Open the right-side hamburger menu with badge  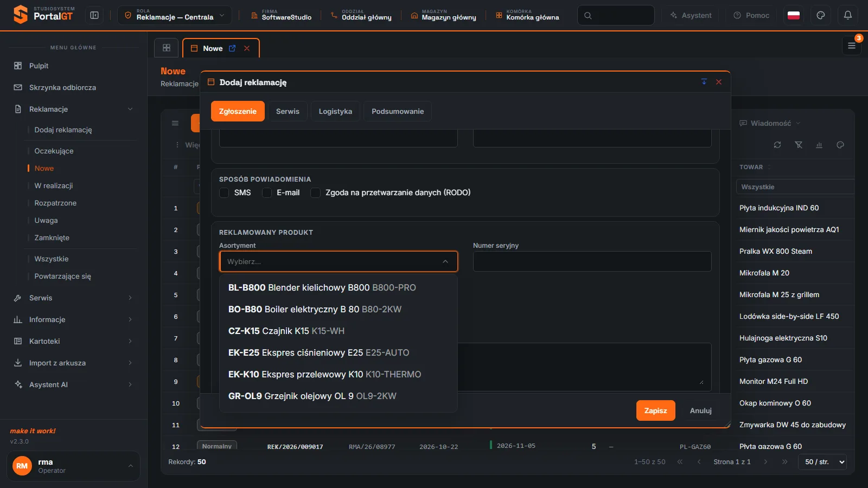pos(851,46)
